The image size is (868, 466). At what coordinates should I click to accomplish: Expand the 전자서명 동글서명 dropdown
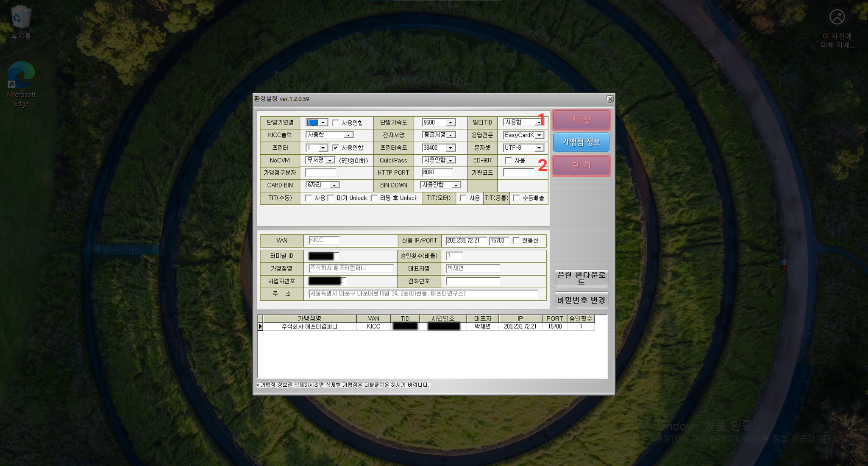(451, 135)
